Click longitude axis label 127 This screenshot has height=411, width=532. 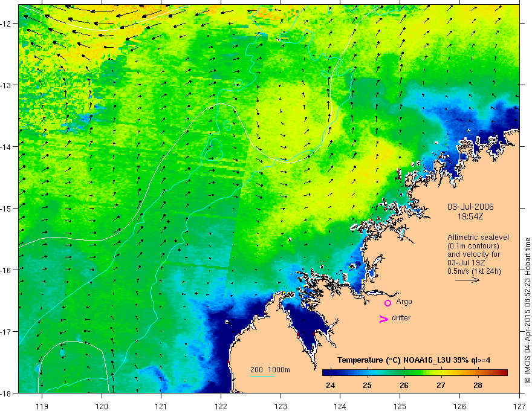[519, 406]
